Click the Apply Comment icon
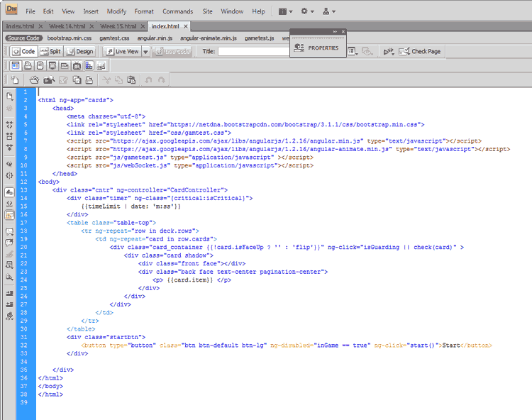532x420 pixels. (9, 232)
